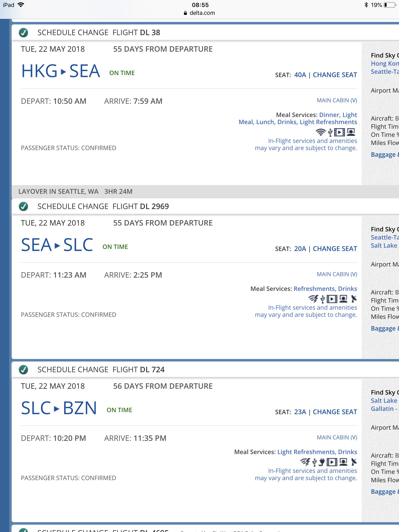Open CHANGE SEAT for the SEA to SLC flight
Image resolution: width=399 pixels, height=532 pixels.
[335, 249]
